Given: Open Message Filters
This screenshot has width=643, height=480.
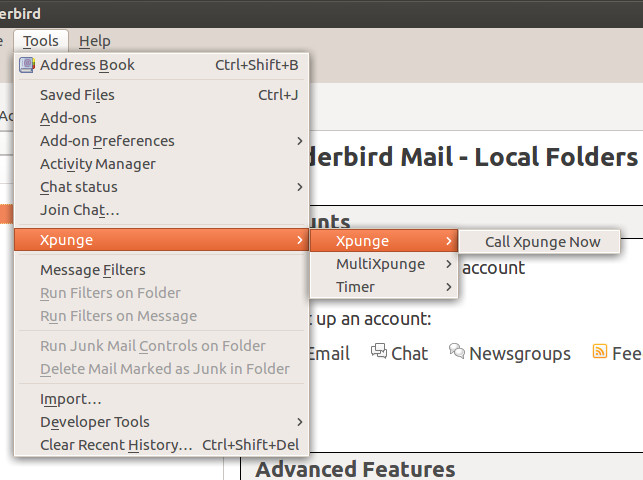Looking at the screenshot, I should [x=161, y=270].
